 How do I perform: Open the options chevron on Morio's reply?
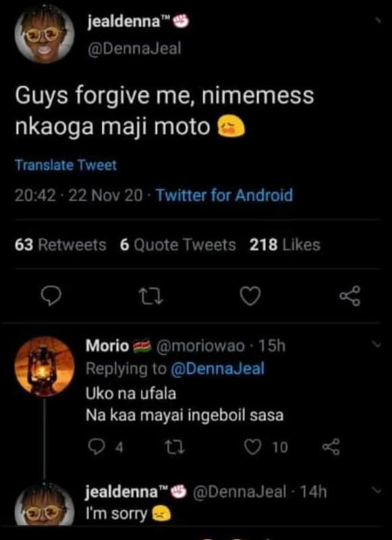click(377, 344)
